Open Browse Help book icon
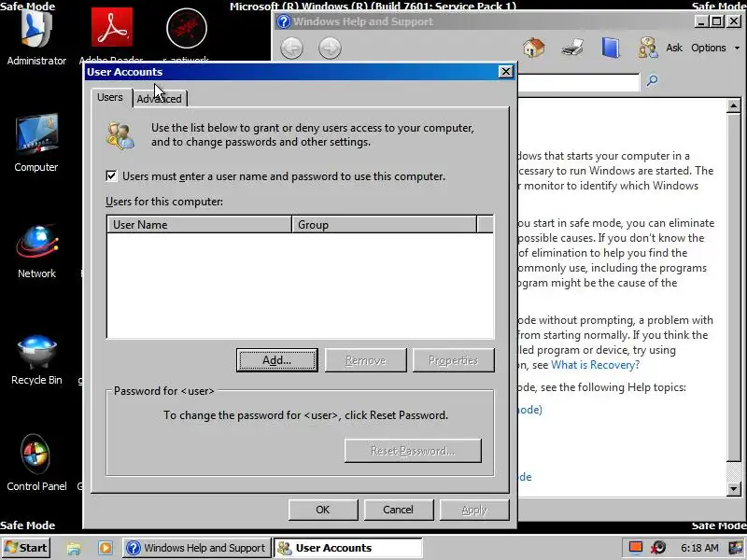 tap(611, 48)
